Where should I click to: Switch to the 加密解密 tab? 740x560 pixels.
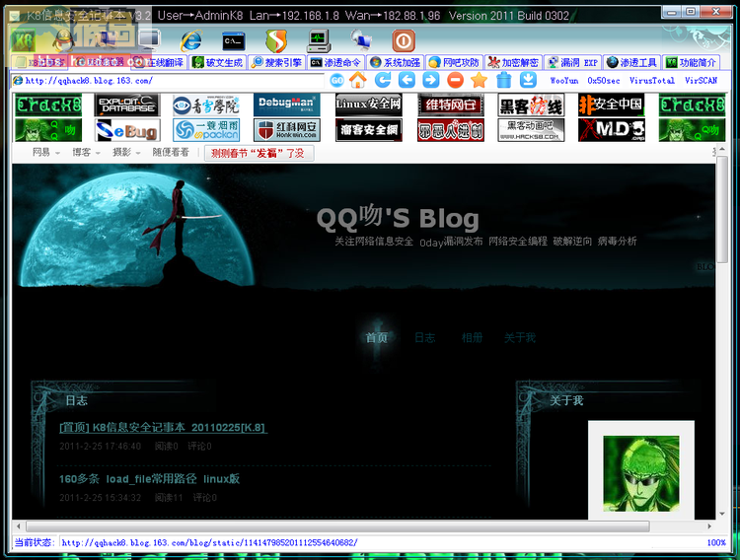pyautogui.click(x=513, y=62)
